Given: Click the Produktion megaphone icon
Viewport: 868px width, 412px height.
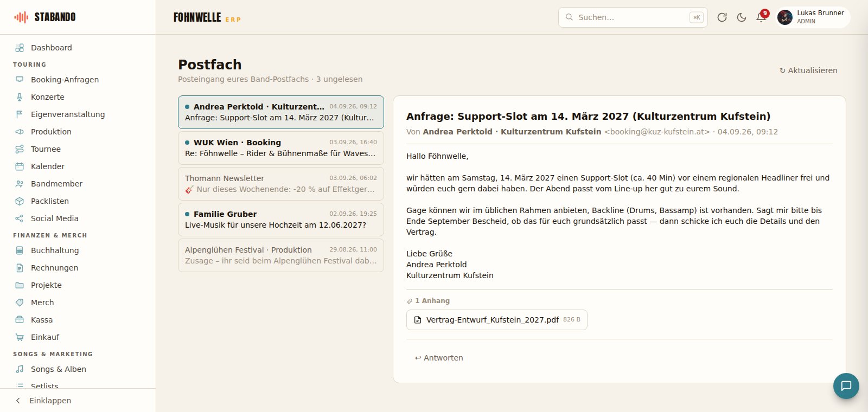Looking at the screenshot, I should 20,132.
